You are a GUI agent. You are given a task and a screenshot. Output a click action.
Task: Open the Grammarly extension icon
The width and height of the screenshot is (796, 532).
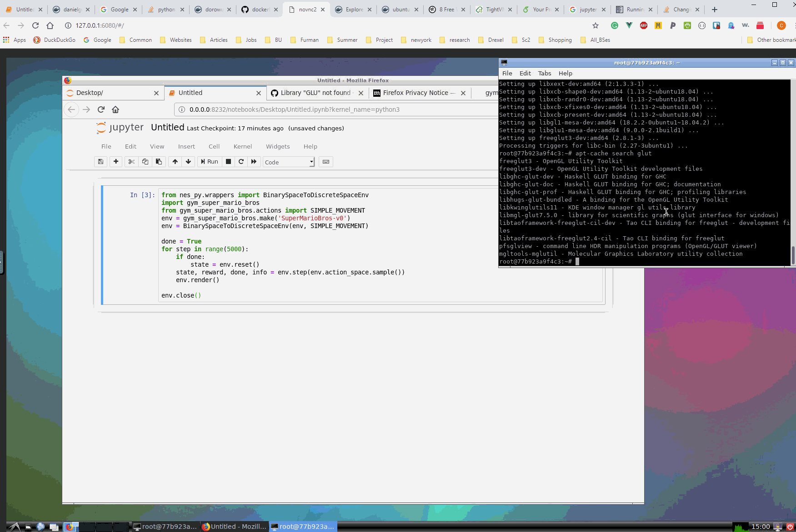(x=615, y=25)
